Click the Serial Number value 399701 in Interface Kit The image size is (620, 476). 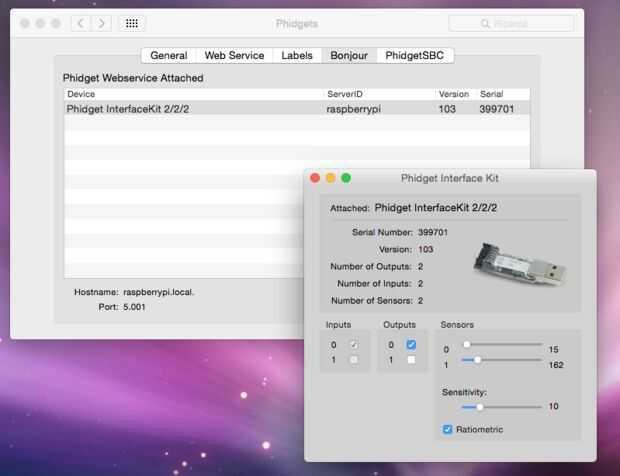coord(433,232)
